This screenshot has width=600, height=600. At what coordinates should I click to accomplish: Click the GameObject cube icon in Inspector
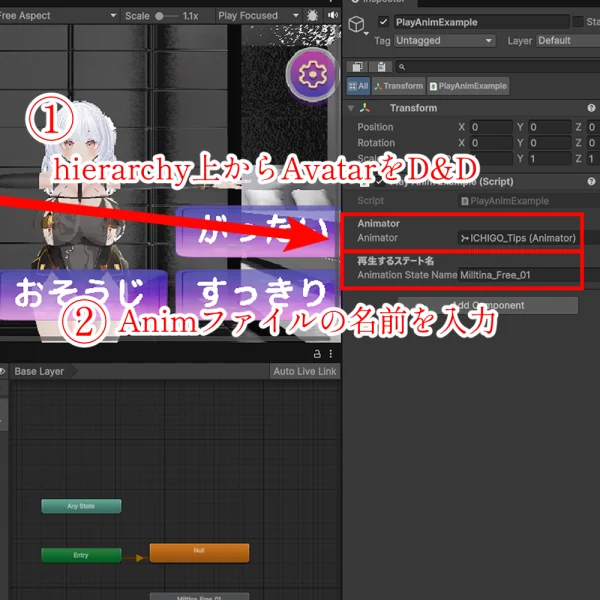coord(356,24)
